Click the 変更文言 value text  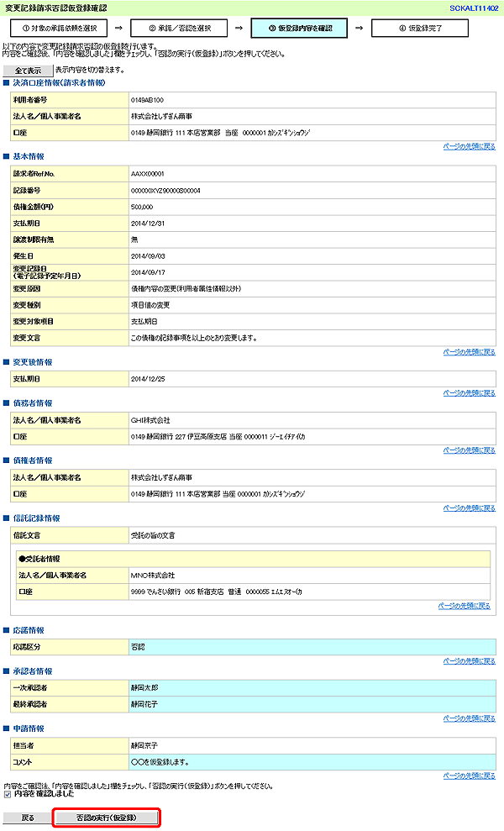pos(194,338)
